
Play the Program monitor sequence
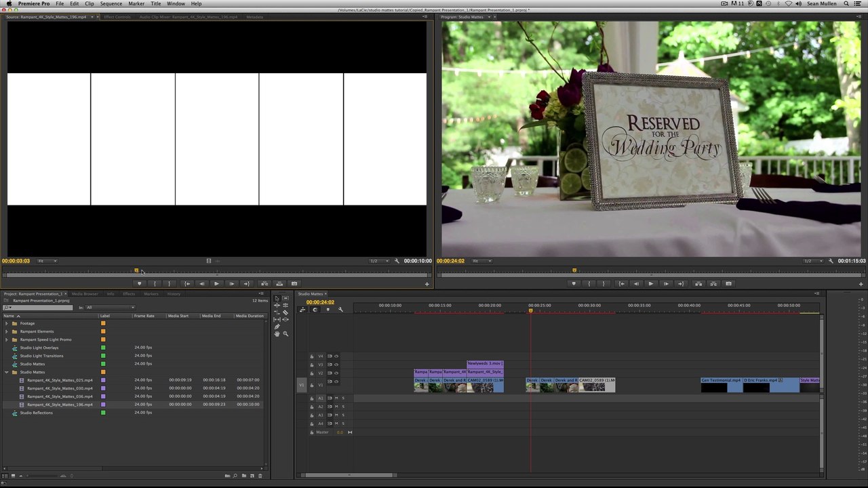click(650, 283)
